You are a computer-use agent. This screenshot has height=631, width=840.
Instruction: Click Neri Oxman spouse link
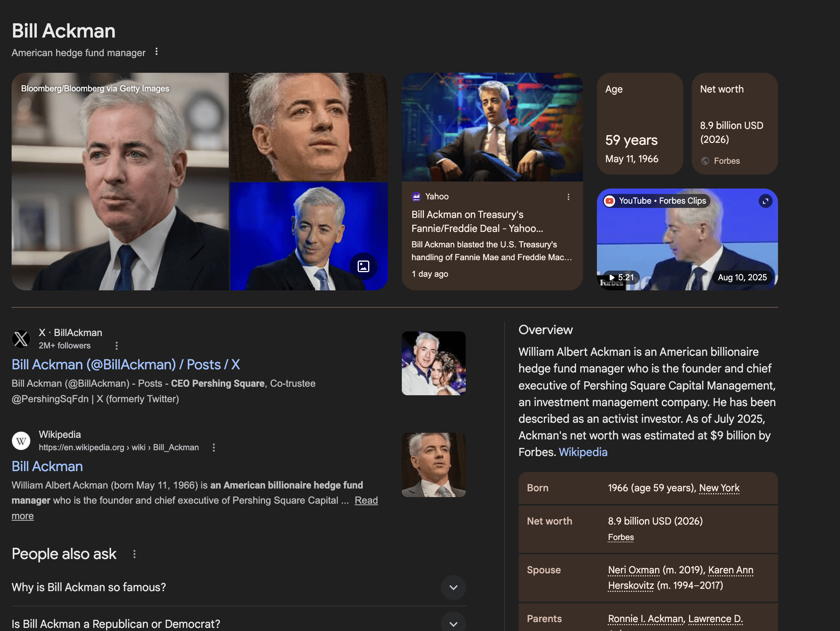coord(634,570)
